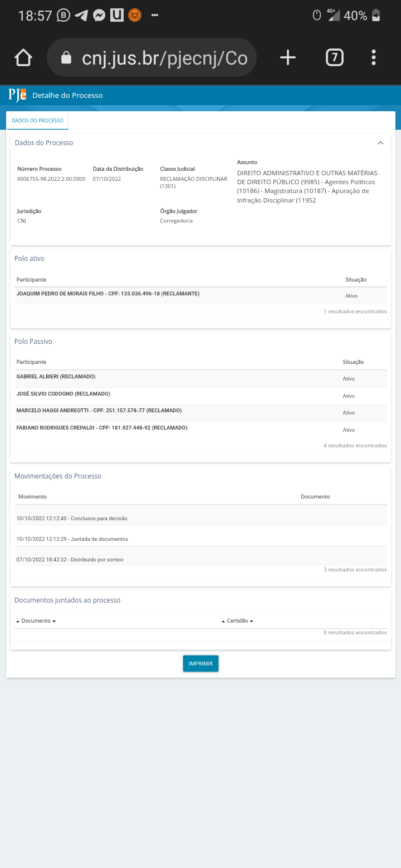Click 3 resultados encontrados text
The width and height of the screenshot is (401, 868).
coord(355,570)
